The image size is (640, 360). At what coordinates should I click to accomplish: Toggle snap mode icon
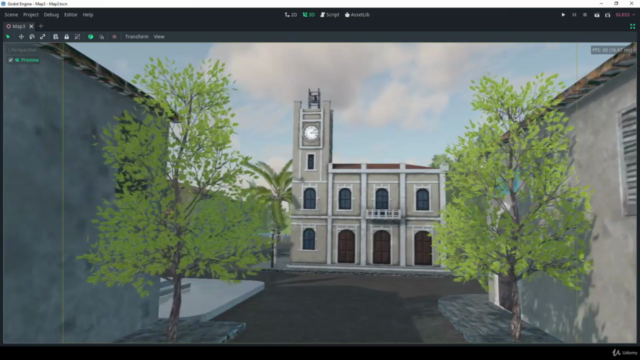pos(102,37)
